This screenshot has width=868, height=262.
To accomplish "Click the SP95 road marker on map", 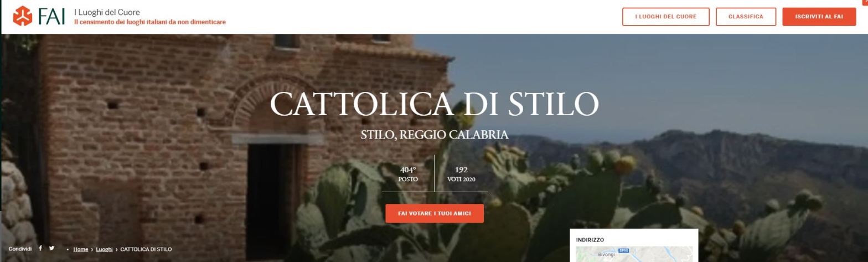I will (x=623, y=250).
